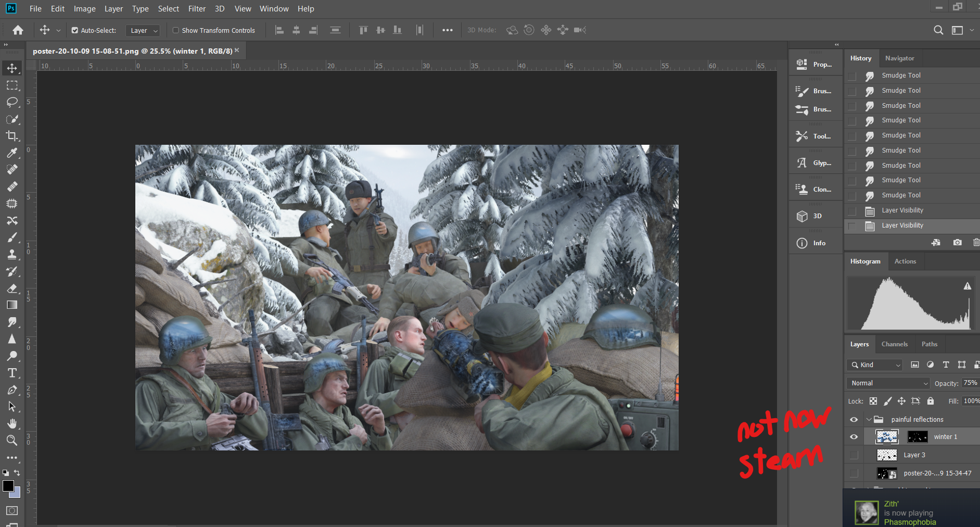Show the poster-20-...9 15-34-47 layer

click(854, 473)
